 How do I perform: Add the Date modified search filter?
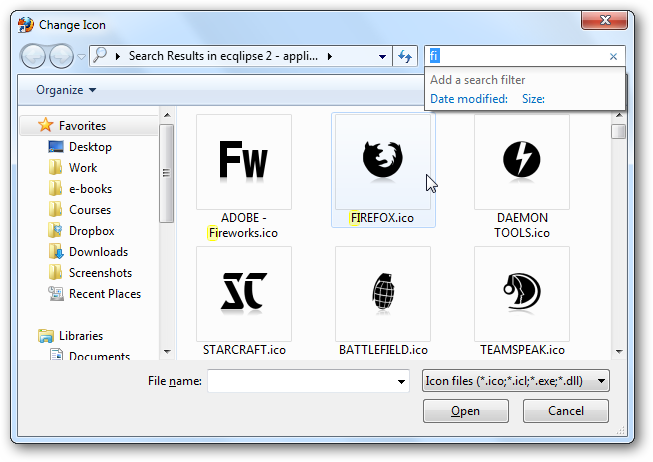469,99
